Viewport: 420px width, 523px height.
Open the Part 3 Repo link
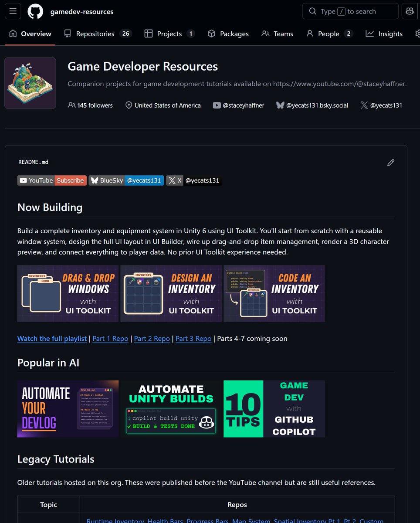[x=193, y=339]
